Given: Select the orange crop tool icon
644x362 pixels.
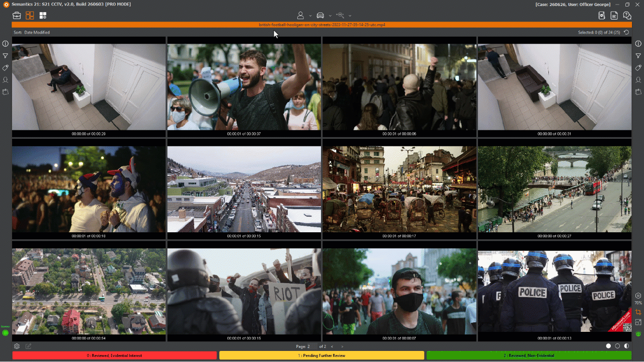Looking at the screenshot, I should [x=638, y=312].
